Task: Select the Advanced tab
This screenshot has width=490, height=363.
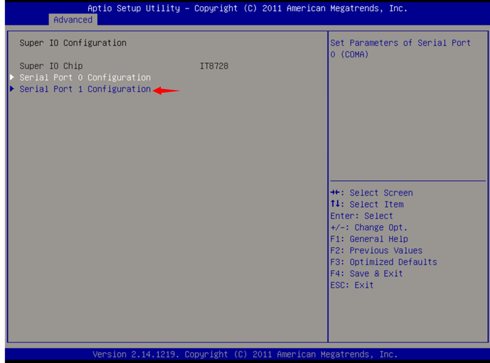Action: point(73,20)
